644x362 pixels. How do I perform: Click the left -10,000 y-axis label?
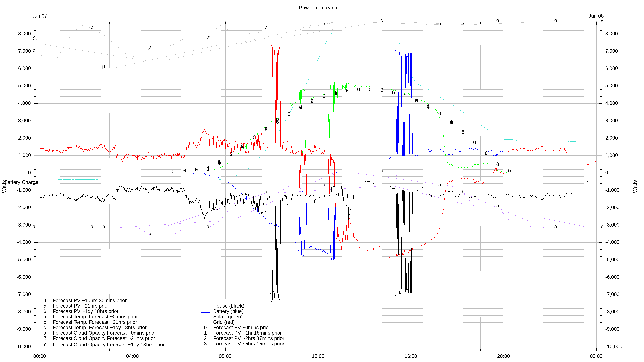[22, 347]
